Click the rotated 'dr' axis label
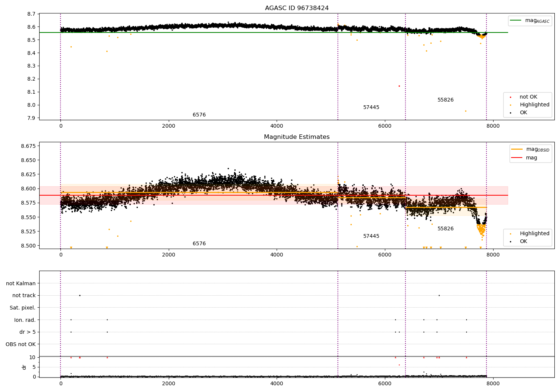The image size is (560, 392). [24, 367]
